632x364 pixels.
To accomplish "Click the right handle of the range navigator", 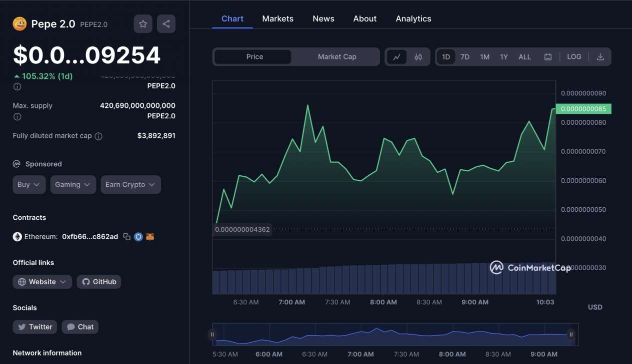I will coord(571,335).
